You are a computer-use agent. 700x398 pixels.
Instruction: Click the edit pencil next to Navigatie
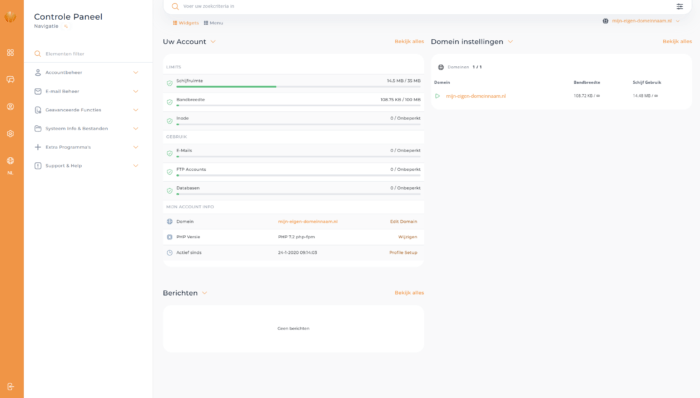pos(66,26)
